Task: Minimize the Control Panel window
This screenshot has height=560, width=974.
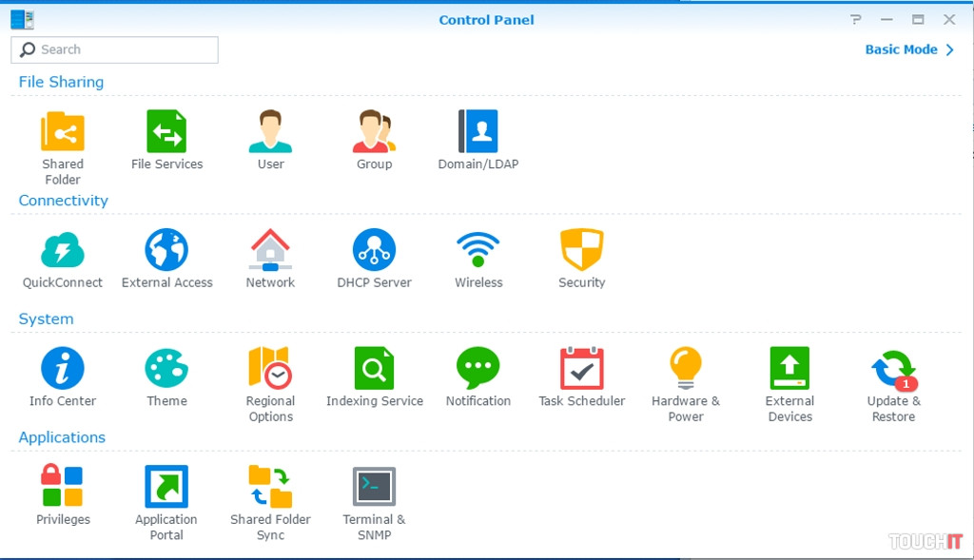Action: 886,19
